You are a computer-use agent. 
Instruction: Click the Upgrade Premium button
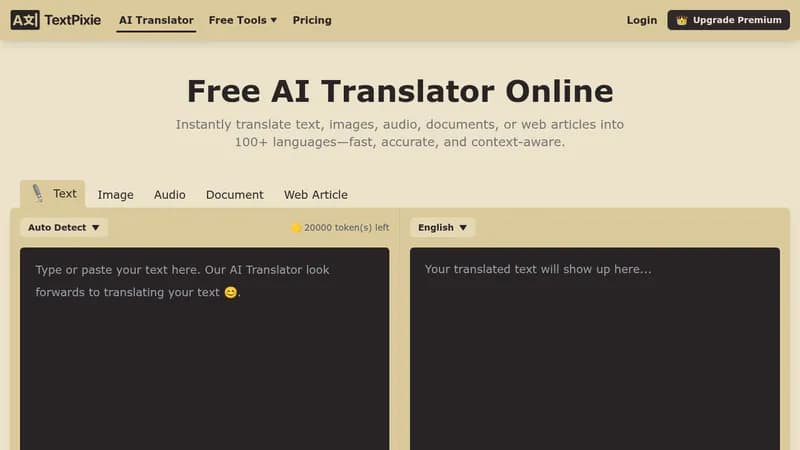(x=728, y=20)
